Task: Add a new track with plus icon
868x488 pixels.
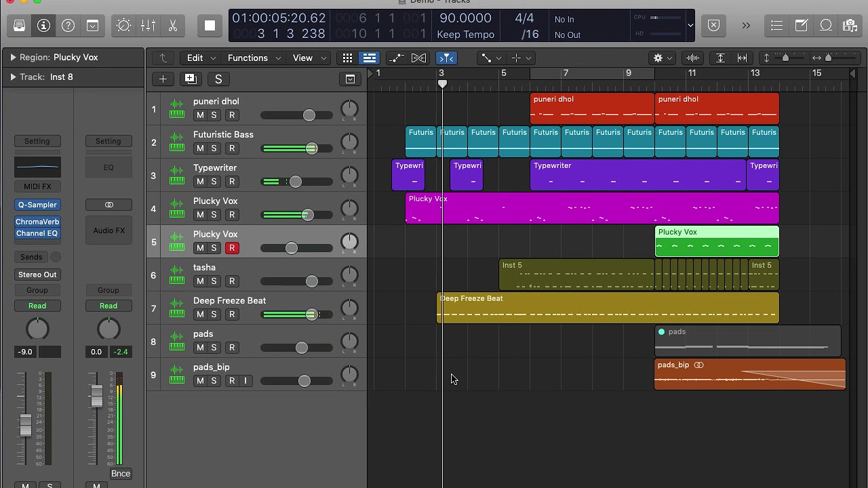Action: tap(163, 79)
